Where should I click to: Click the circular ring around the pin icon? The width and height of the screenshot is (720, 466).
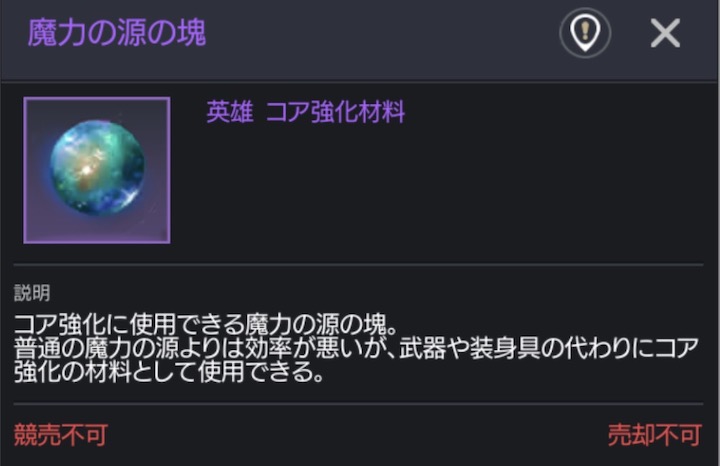pos(561,33)
